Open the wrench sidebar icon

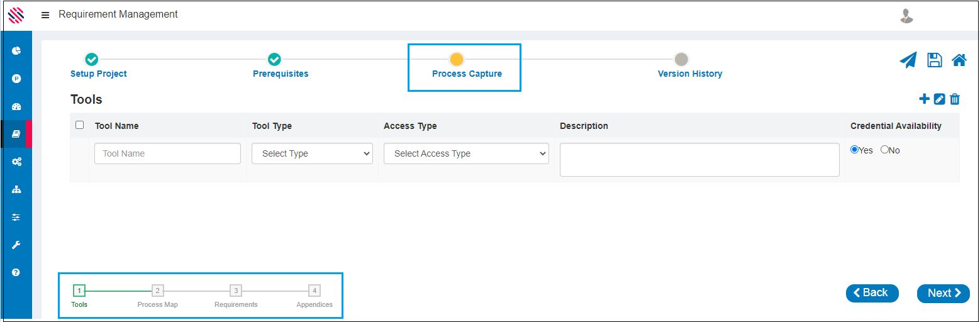pos(16,245)
